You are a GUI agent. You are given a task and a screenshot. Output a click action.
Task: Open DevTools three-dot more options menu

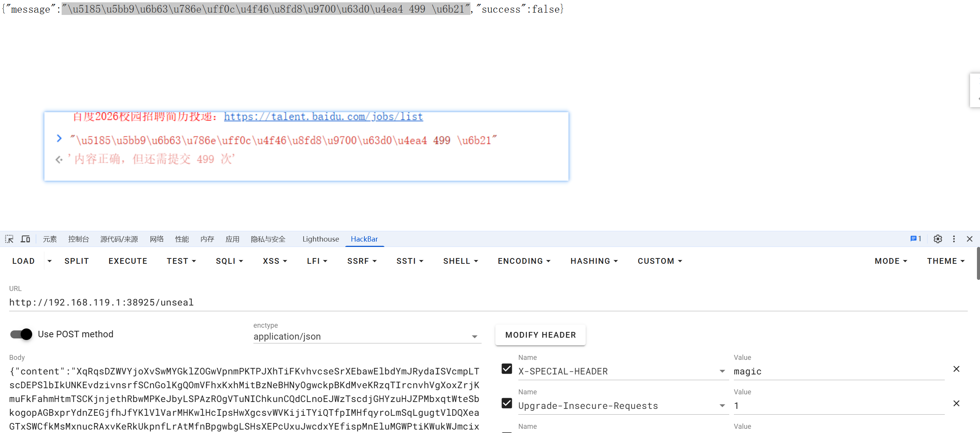(954, 239)
